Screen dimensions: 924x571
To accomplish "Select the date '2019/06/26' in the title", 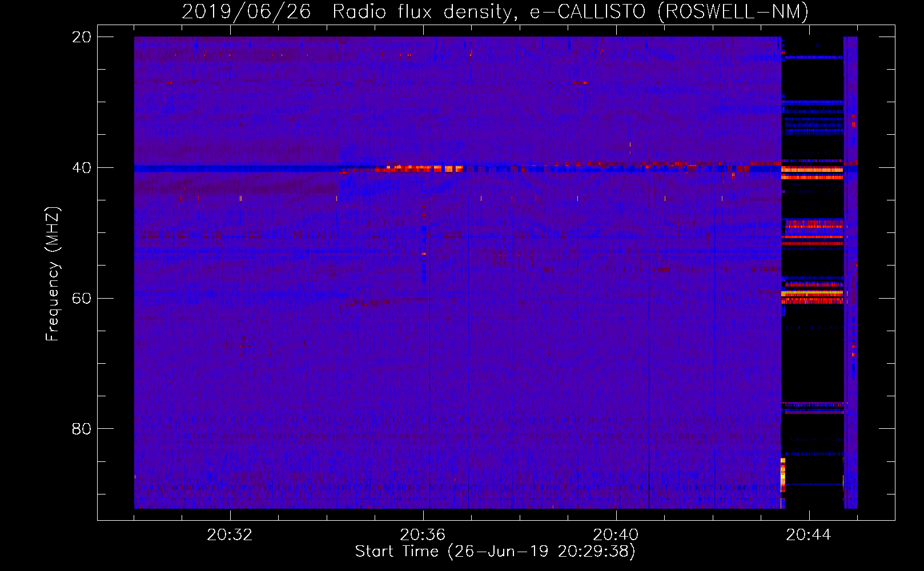I will tap(247, 11).
